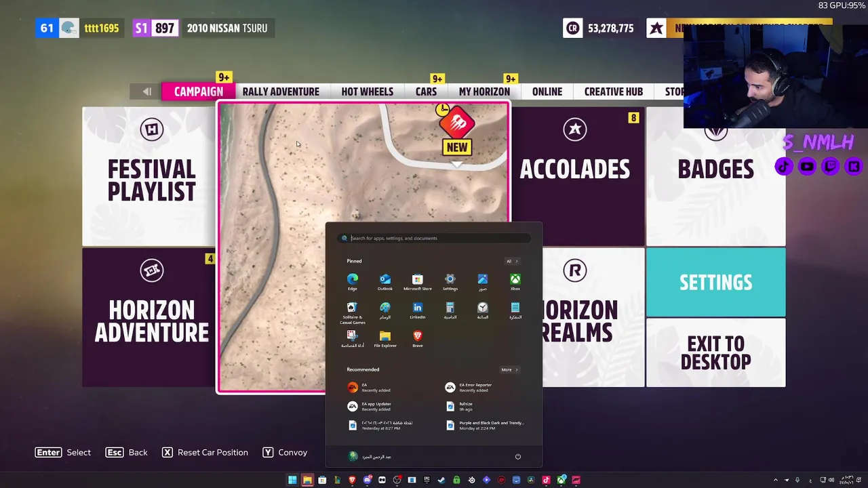The height and width of the screenshot is (488, 868).
Task: Open the pinned Paint palette app
Action: (x=385, y=310)
